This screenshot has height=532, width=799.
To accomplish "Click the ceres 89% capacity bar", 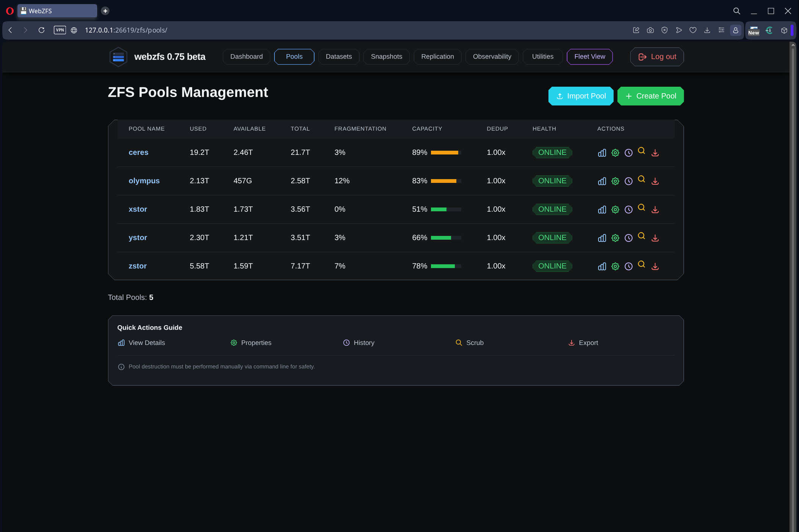I will pyautogui.click(x=446, y=153).
